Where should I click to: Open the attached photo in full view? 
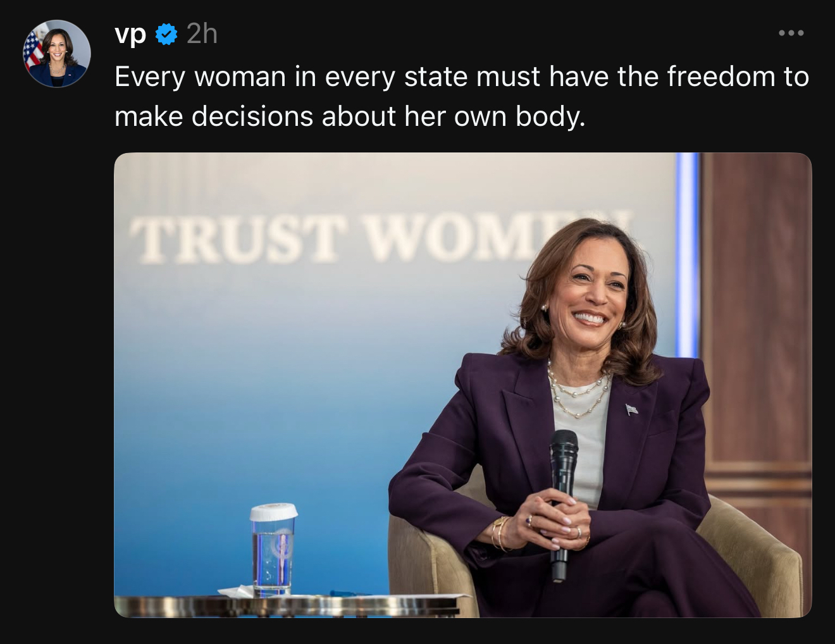pos(462,385)
